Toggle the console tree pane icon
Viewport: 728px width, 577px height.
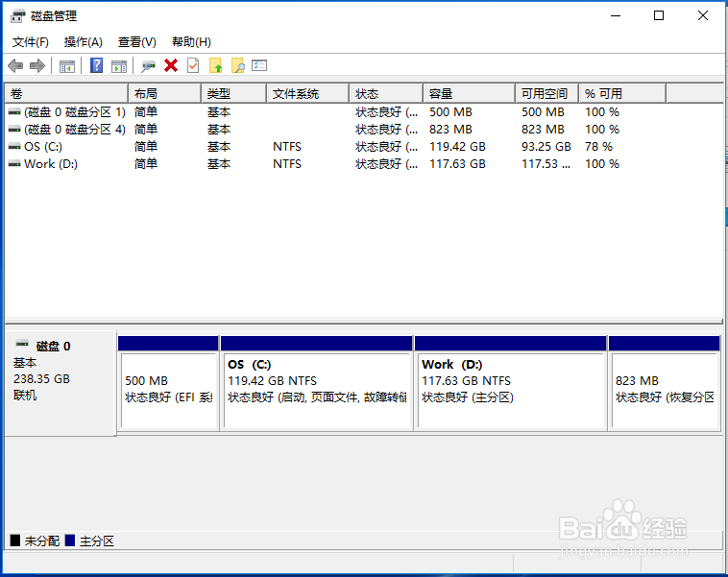click(67, 66)
